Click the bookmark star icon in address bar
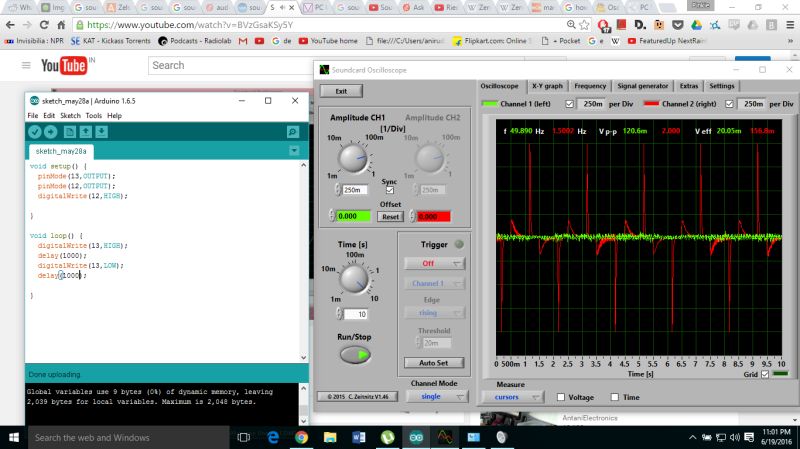Viewport: 800px width, 449px height. (x=585, y=24)
